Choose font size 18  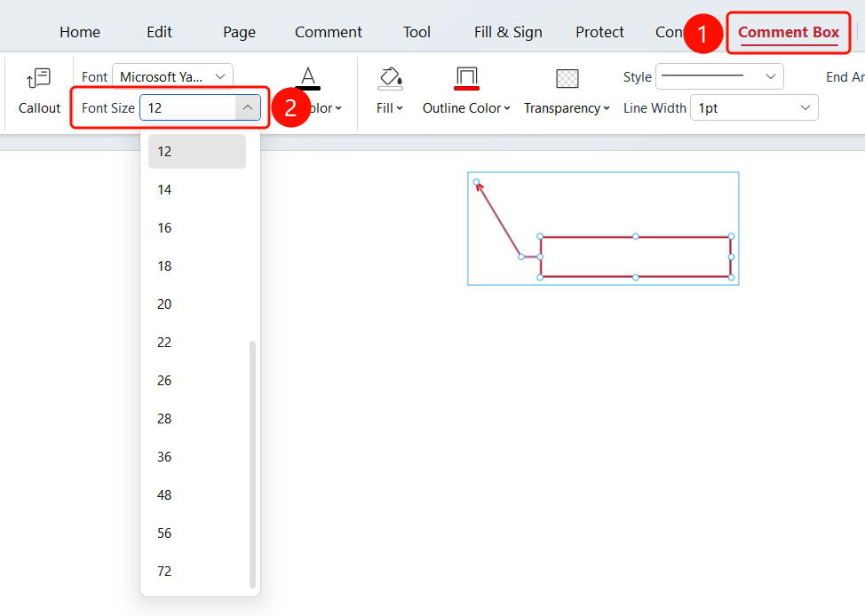(197, 265)
